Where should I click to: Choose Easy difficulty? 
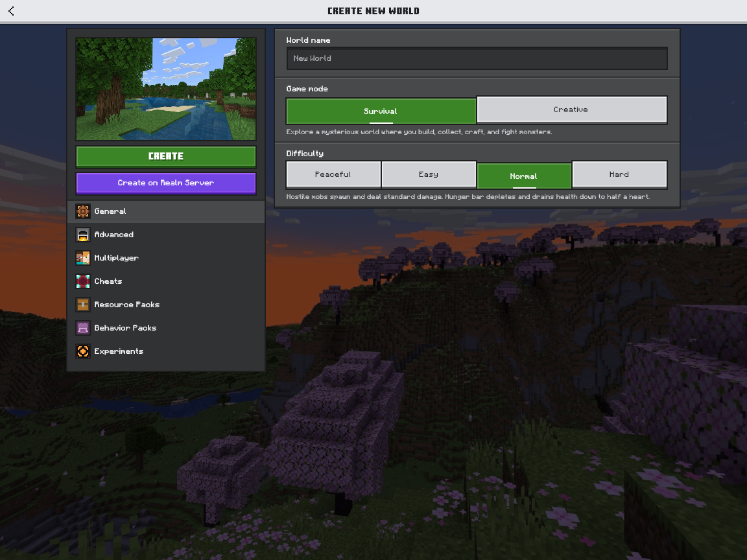point(429,174)
